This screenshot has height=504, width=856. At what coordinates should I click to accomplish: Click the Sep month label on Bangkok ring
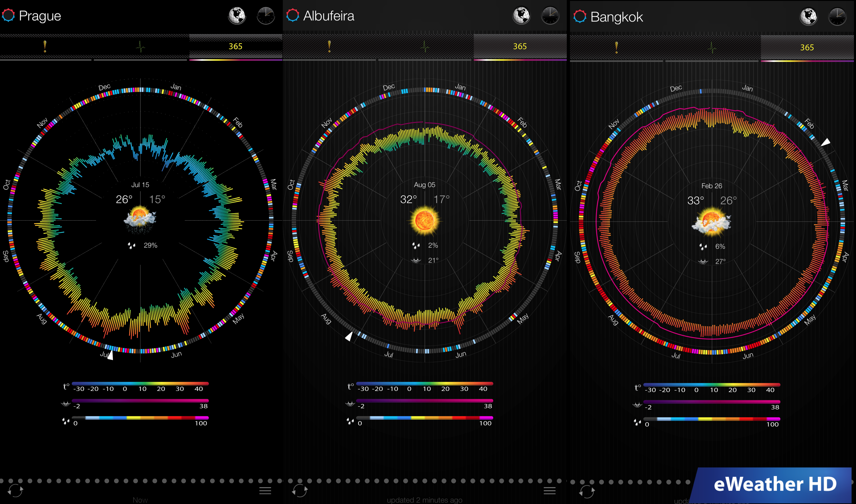(577, 257)
